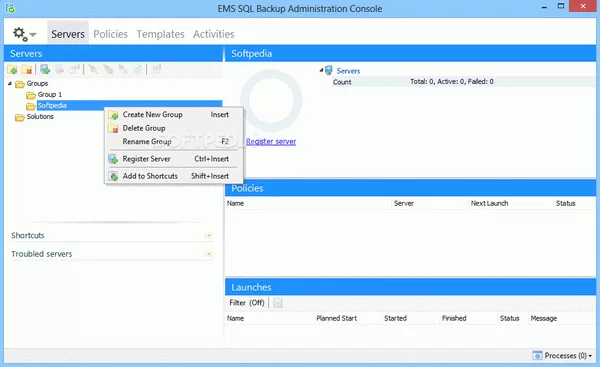Select the Solutions tree item

point(40,117)
